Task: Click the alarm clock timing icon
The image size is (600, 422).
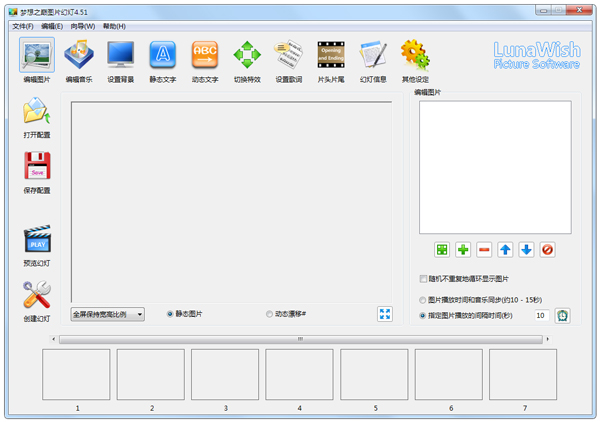Action: [562, 316]
